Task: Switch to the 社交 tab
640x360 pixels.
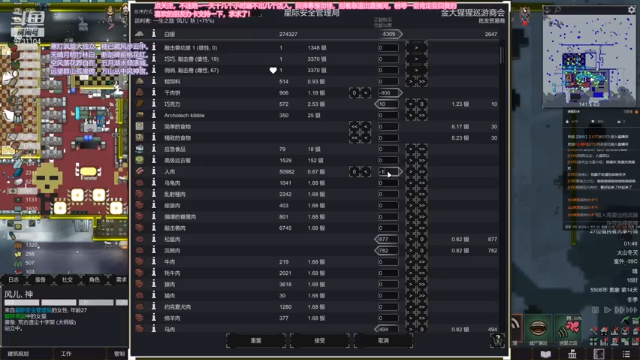Action: pyautogui.click(x=67, y=280)
